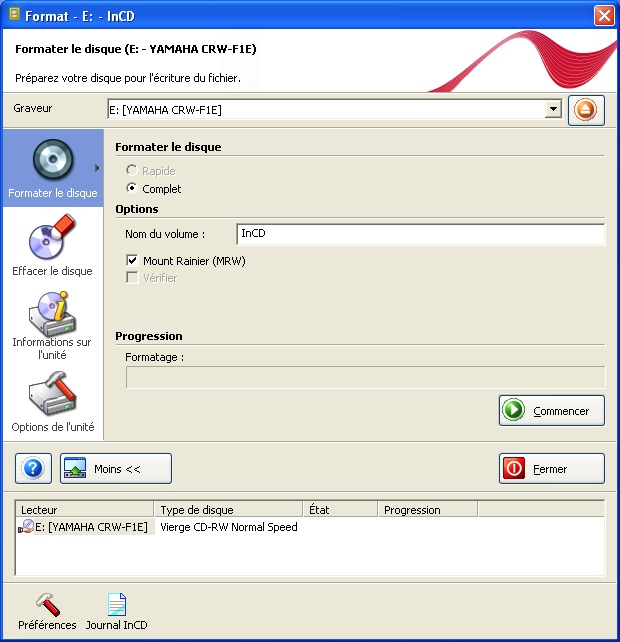Click the Progression column header
Viewport: 620px width, 642px height.
tap(428, 510)
